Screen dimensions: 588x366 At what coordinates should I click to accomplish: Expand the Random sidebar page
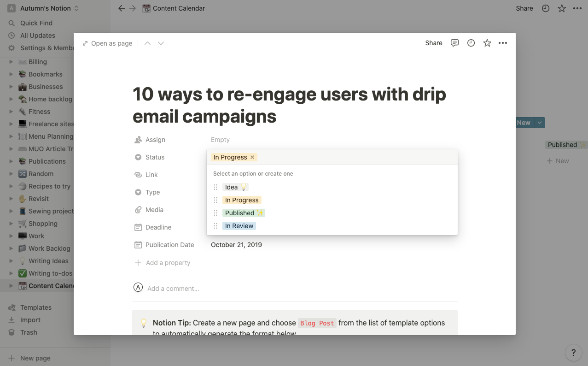pyautogui.click(x=11, y=174)
